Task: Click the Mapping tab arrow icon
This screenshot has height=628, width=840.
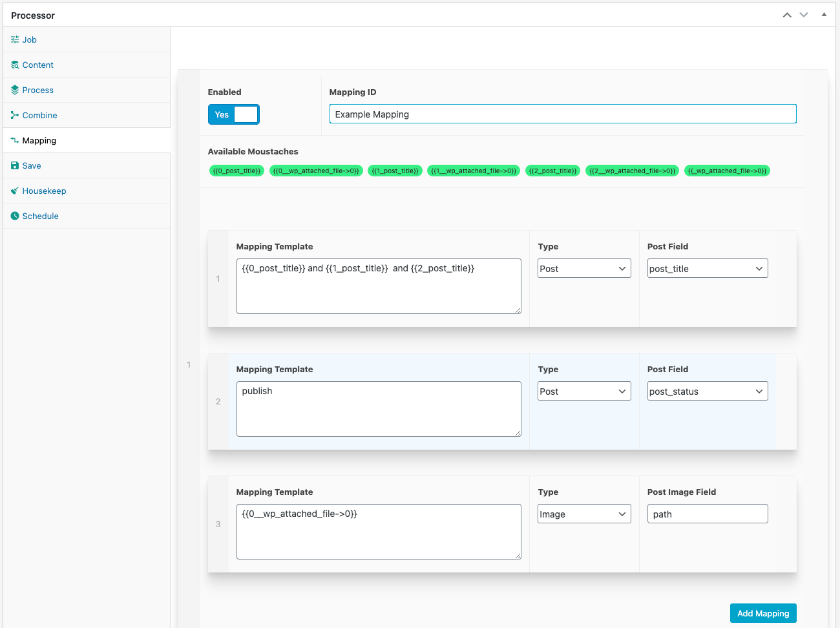Action: [x=15, y=140]
